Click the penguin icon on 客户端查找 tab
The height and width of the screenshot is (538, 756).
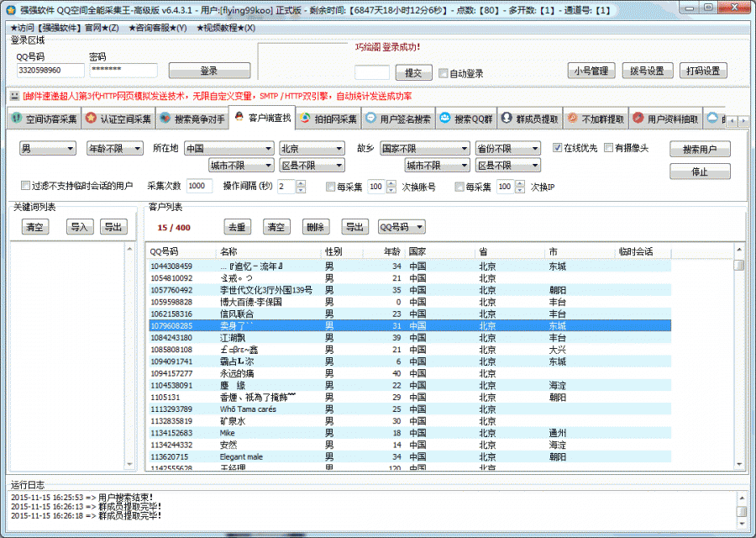coord(239,116)
